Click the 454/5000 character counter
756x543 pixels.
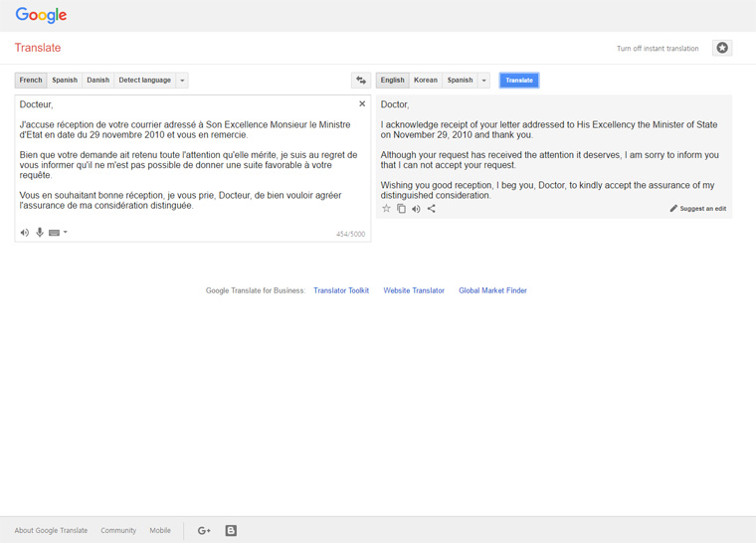(x=350, y=234)
